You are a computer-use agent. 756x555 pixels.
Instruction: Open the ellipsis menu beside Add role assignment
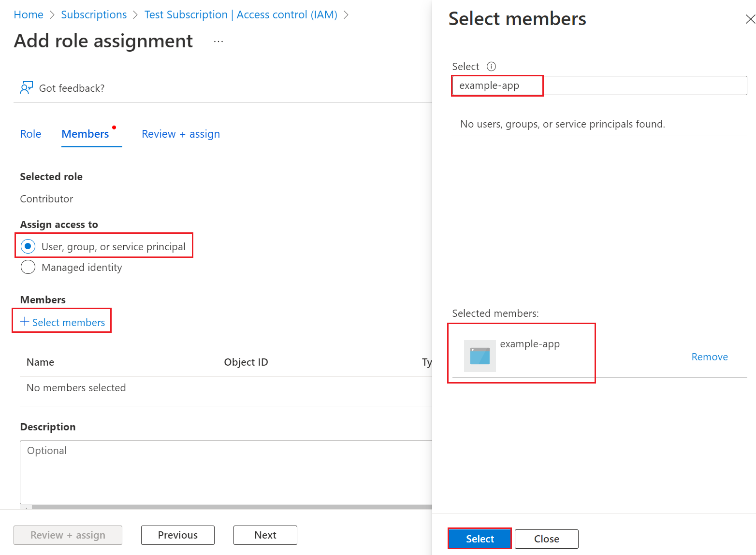(218, 41)
